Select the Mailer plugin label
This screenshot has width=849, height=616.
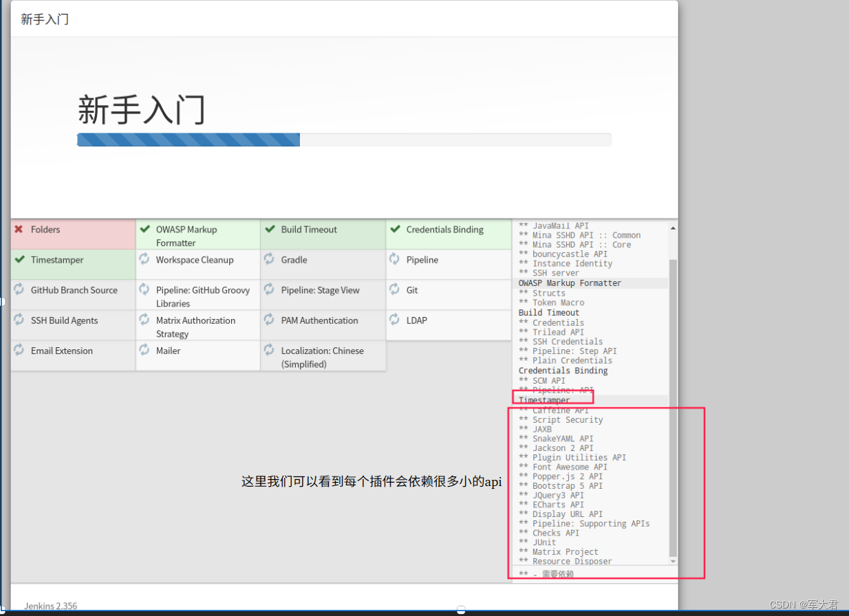tap(169, 351)
